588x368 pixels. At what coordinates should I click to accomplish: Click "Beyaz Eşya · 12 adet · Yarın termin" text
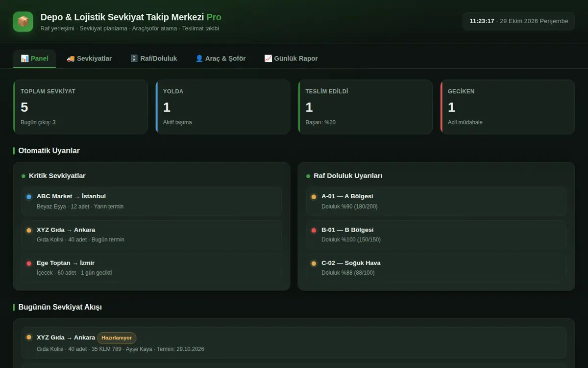pyautogui.click(x=80, y=207)
